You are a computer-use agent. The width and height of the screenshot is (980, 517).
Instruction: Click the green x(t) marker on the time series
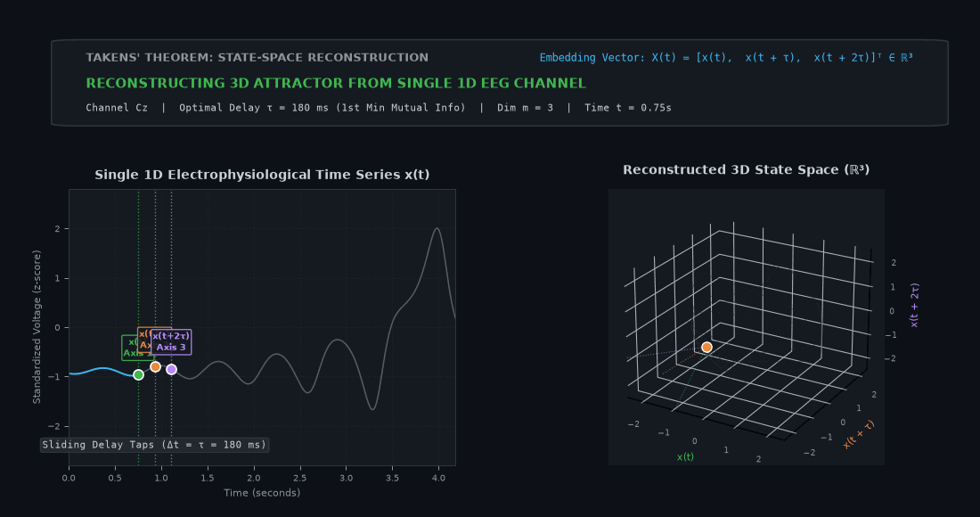click(x=139, y=374)
